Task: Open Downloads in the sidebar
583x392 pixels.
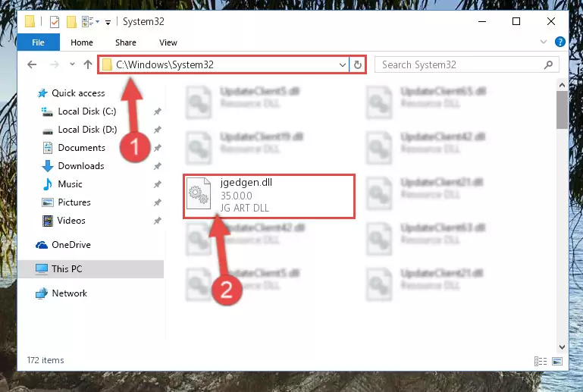Action: (81, 166)
